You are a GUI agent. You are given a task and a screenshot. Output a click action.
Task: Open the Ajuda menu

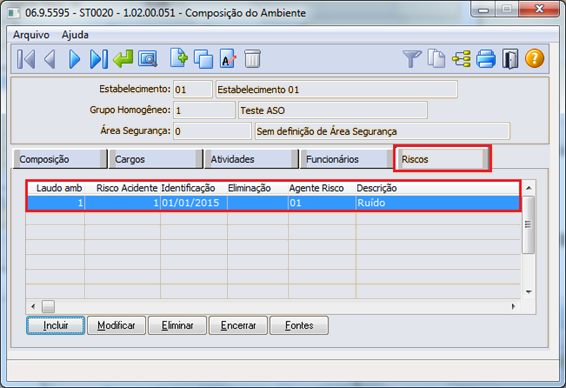pos(75,35)
